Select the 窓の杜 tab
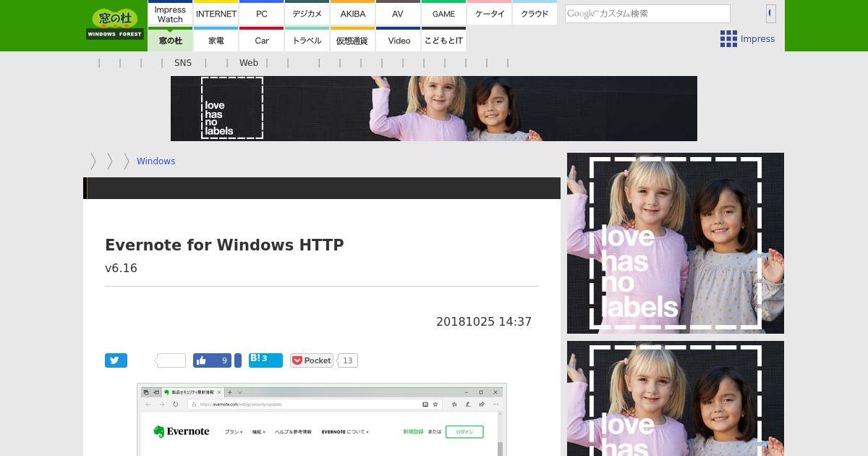 click(170, 40)
